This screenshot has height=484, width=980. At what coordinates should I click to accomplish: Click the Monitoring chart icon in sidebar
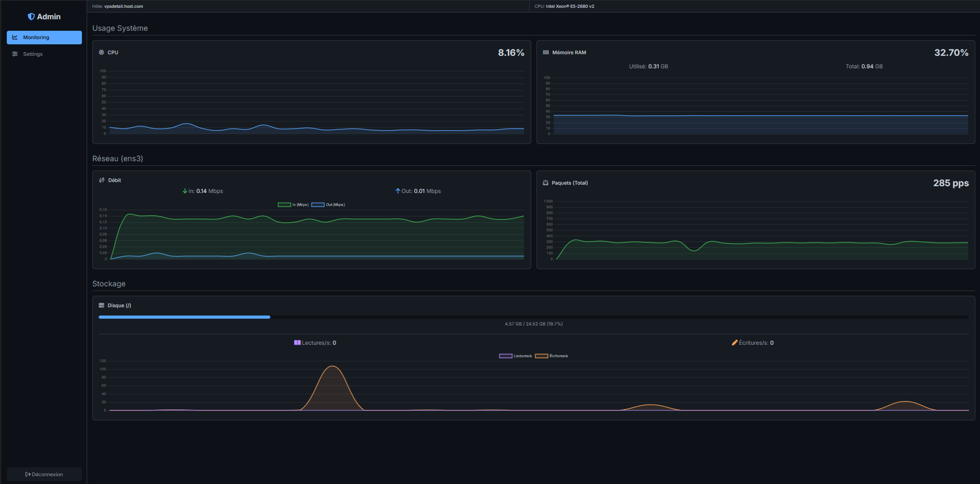point(15,38)
